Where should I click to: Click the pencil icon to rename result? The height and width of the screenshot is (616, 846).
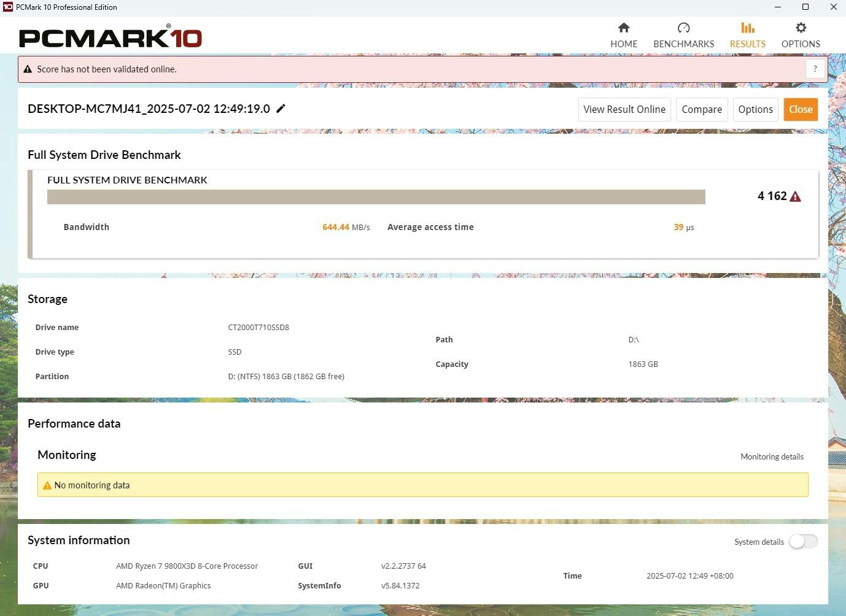[281, 109]
